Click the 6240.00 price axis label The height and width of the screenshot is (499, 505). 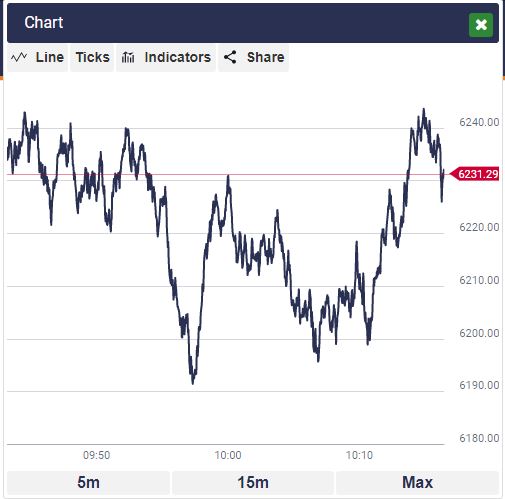(479, 122)
